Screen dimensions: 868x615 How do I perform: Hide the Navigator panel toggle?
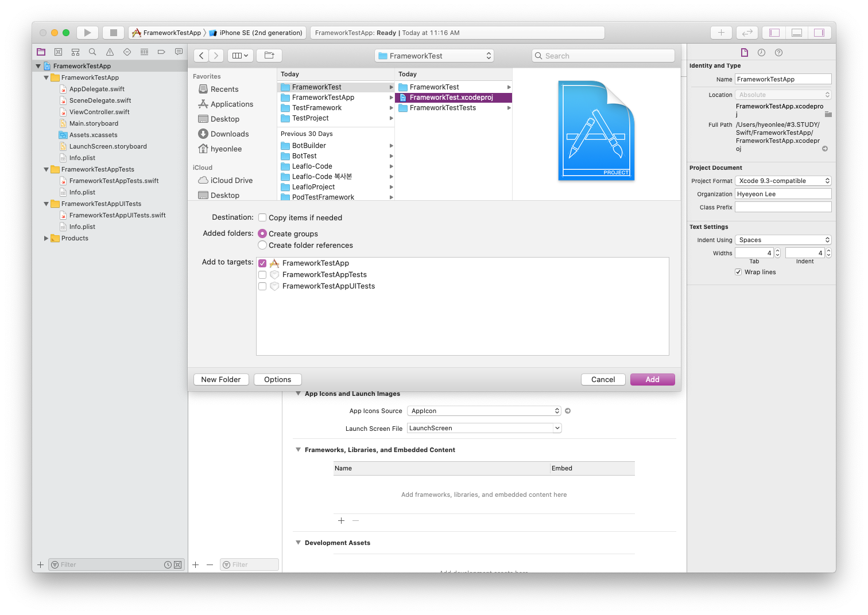coord(774,33)
